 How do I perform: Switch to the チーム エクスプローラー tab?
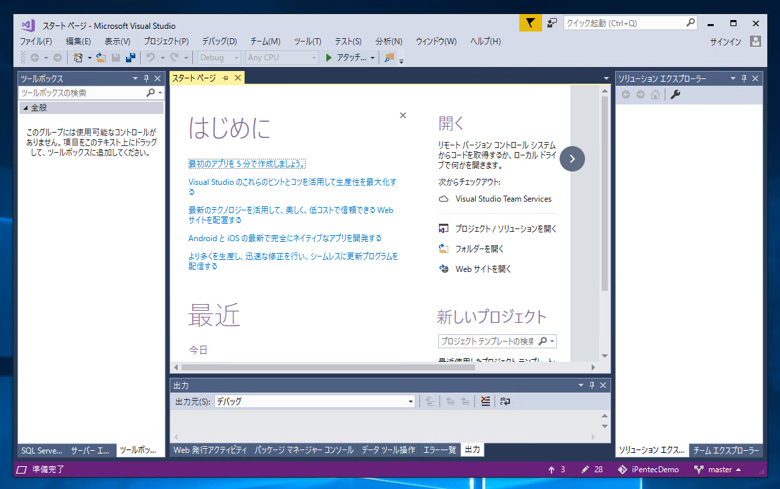(726, 451)
